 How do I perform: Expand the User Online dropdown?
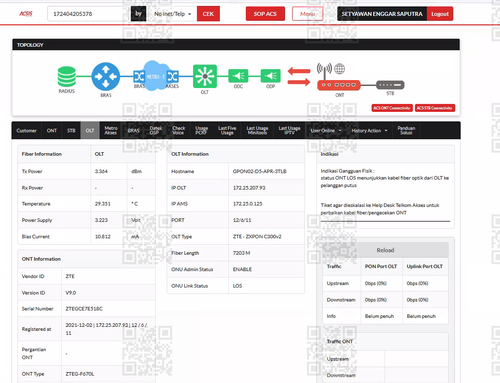326,131
